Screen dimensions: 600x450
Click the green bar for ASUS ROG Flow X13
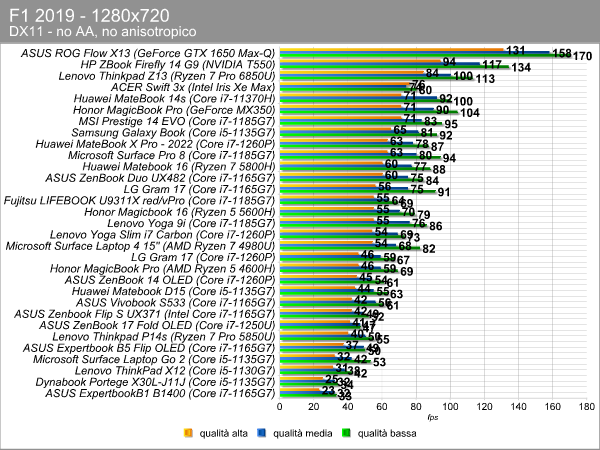[x=425, y=56]
